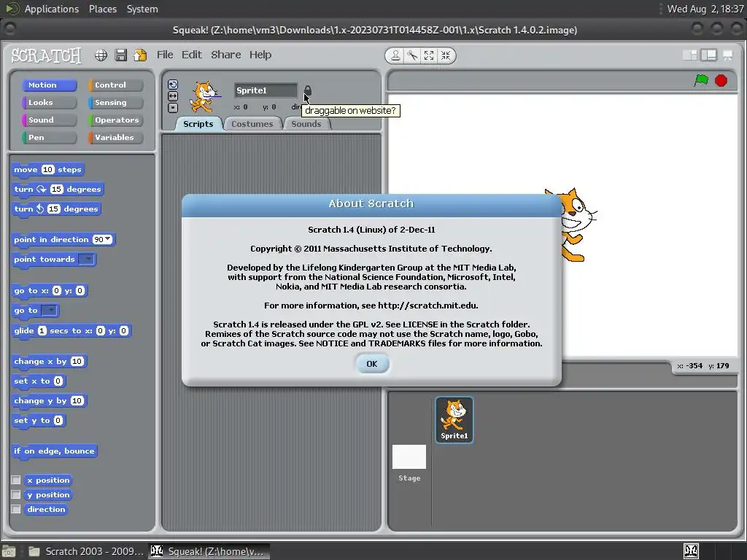Screen dimensions: 747x560
Task: Click the glide 1 secs block
Action: (x=71, y=331)
